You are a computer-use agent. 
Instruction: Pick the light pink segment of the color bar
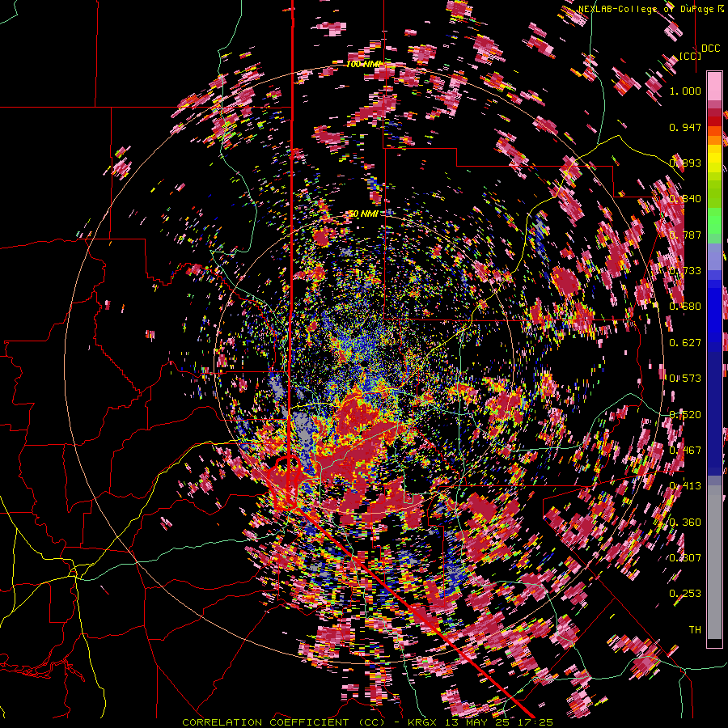point(714,86)
